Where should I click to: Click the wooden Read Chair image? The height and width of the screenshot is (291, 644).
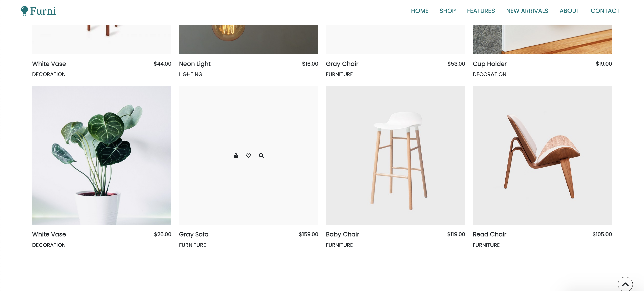542,155
